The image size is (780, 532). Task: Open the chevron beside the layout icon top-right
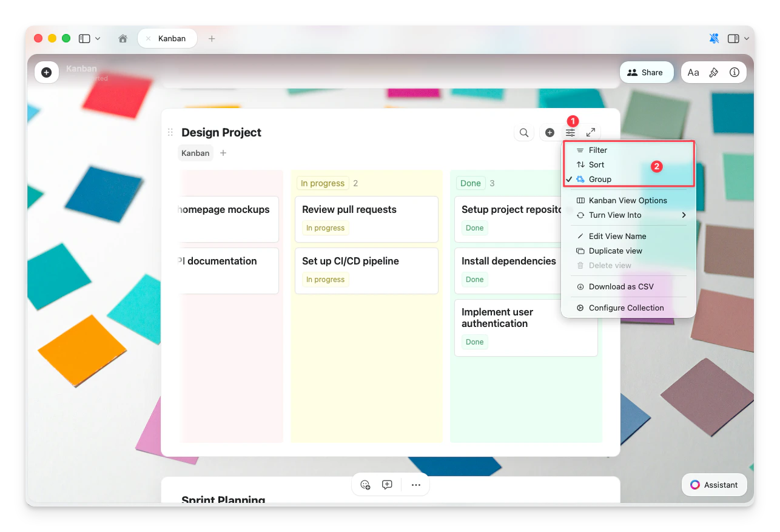746,38
